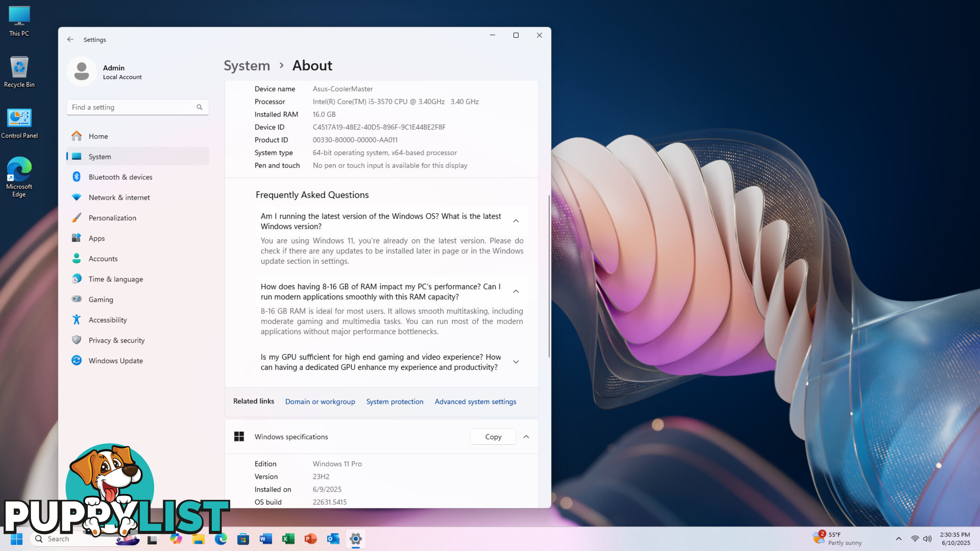Click the Find a setting search box

pos(138,107)
